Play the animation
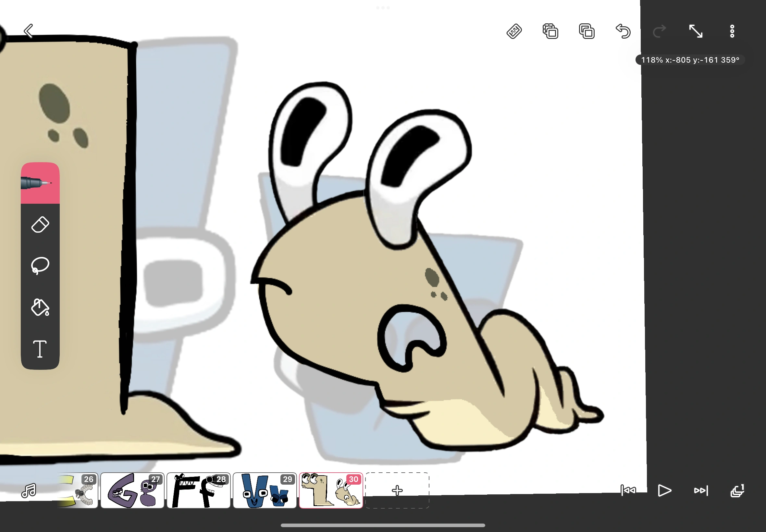Screen dimensions: 766x532 click(x=664, y=490)
